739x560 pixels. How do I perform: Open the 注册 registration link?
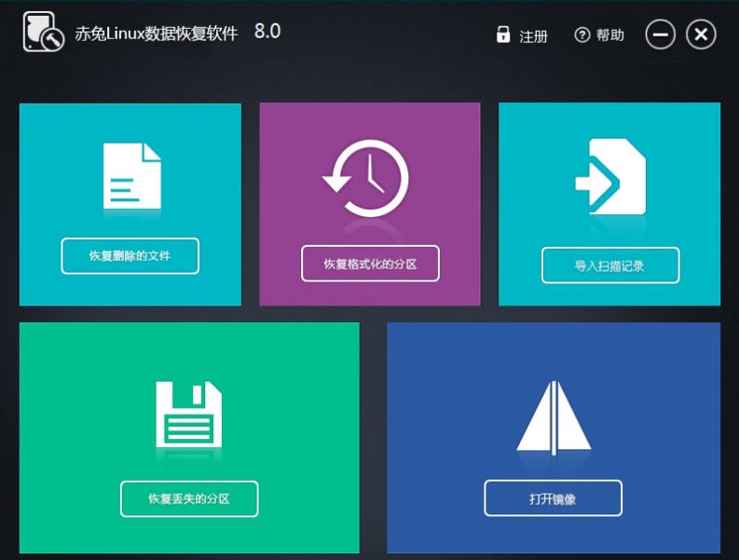pyautogui.click(x=533, y=36)
